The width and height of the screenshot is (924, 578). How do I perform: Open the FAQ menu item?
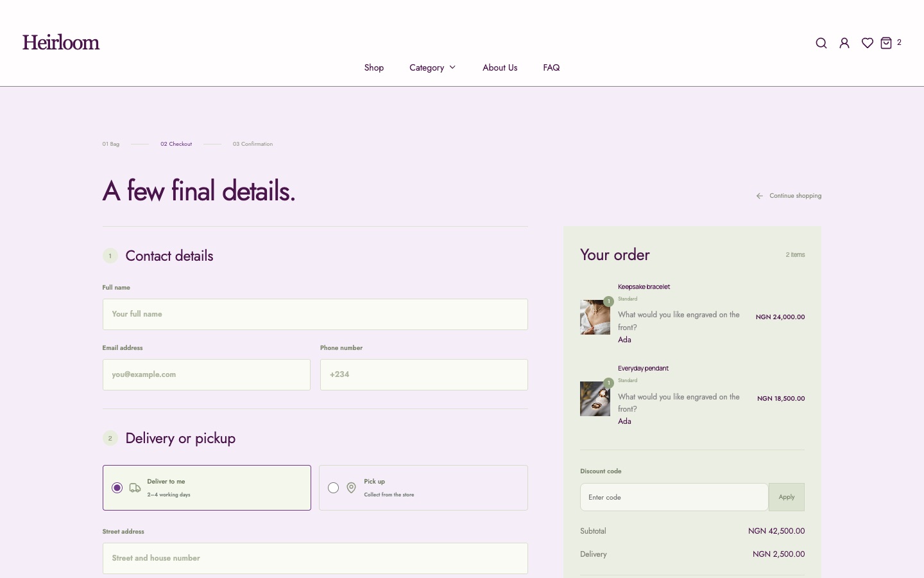pyautogui.click(x=551, y=67)
